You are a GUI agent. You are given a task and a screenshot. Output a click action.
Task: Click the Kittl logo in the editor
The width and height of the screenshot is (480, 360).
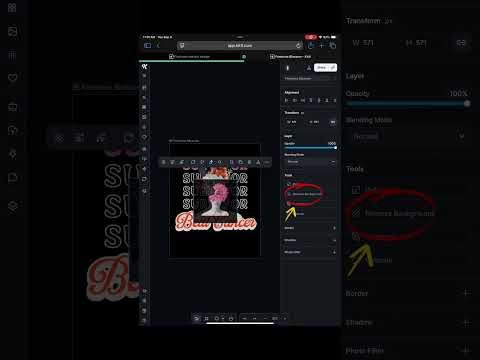144,67
